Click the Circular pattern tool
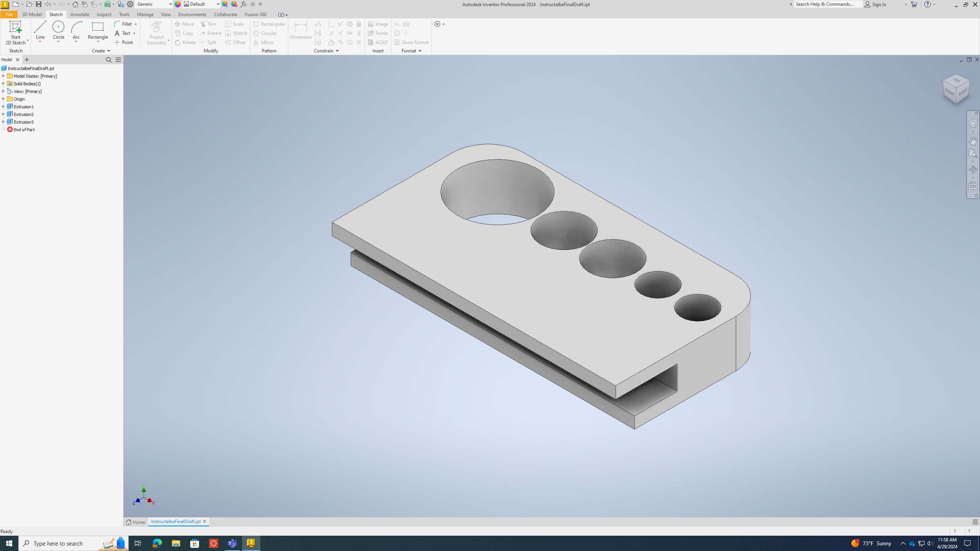980x551 pixels. (265, 33)
